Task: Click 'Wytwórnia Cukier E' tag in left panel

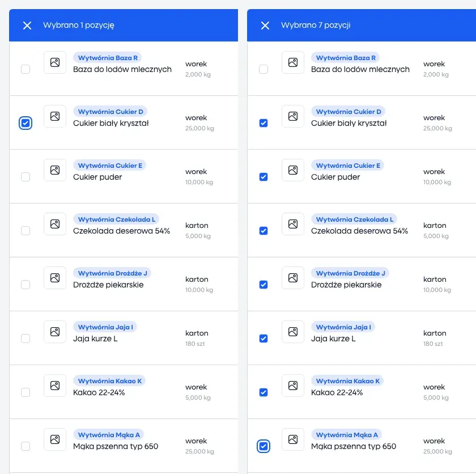Action: (x=110, y=166)
